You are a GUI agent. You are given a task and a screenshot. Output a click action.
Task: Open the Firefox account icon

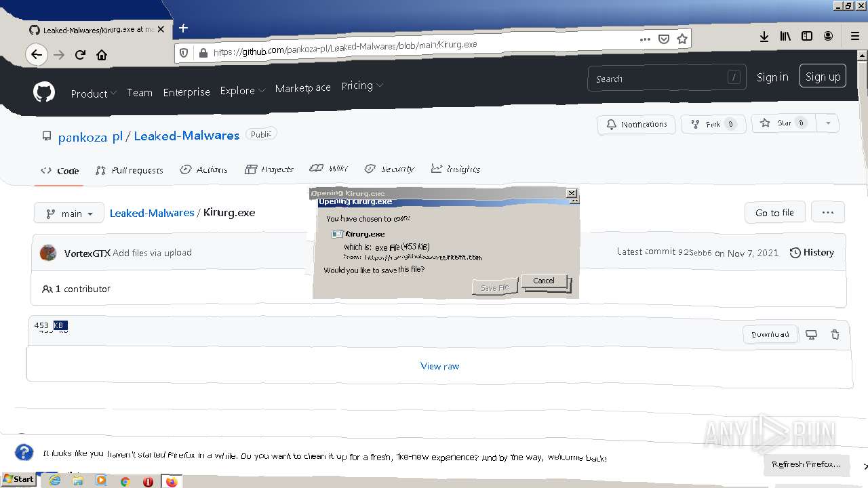[828, 37]
